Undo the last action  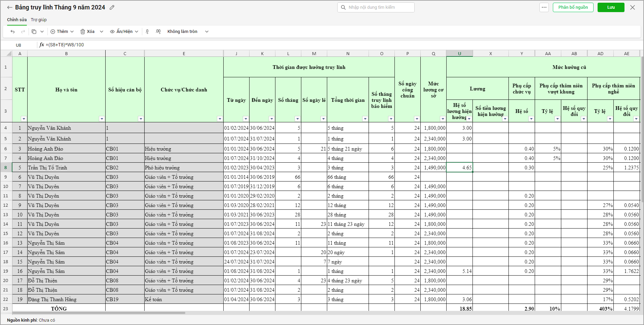pyautogui.click(x=13, y=32)
